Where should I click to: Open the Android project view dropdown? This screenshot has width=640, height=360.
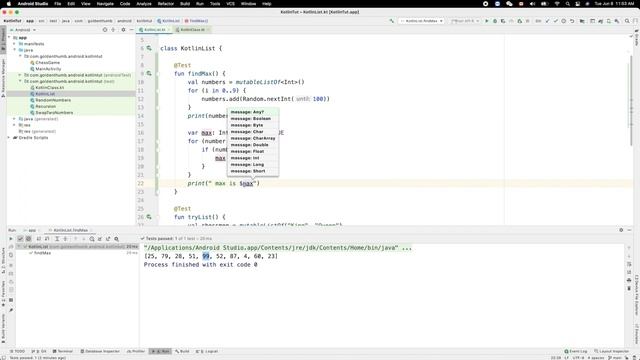point(23,30)
